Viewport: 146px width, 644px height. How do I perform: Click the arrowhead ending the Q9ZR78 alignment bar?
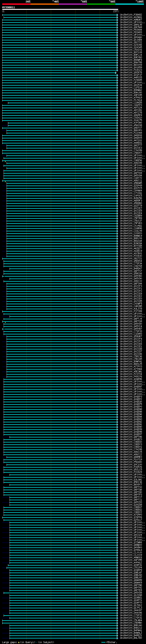(x=116, y=73)
